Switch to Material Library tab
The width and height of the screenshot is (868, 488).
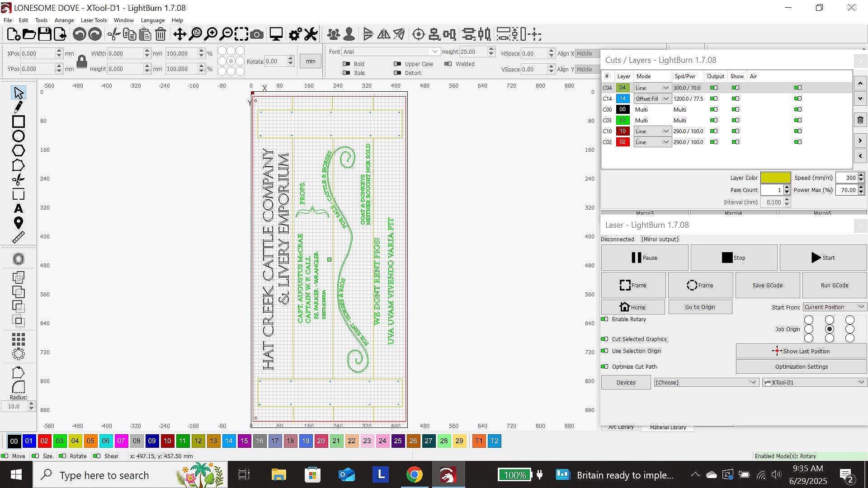point(668,427)
